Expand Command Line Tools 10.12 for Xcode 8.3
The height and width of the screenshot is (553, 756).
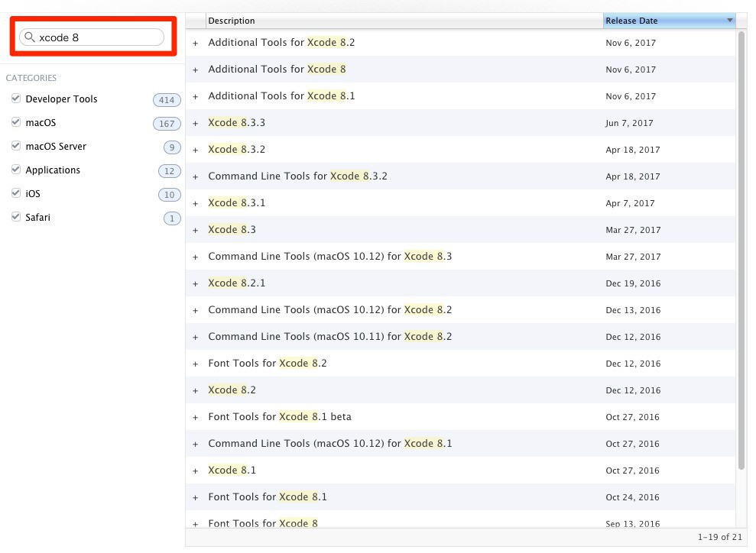(x=195, y=257)
